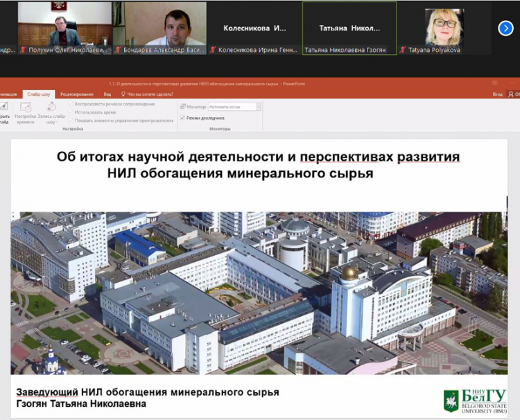520x420 pixels.
Task: Click the БелГУ logo on the slide
Action: [x=475, y=401]
